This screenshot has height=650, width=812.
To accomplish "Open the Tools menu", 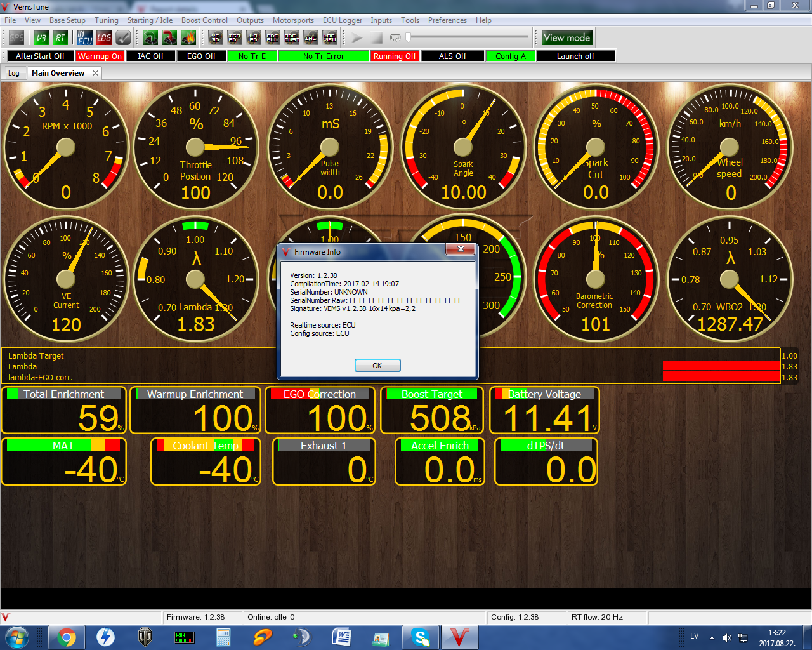I will [x=410, y=20].
